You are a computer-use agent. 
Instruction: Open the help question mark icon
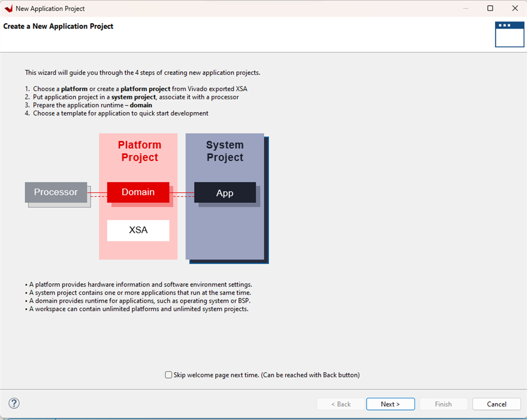[14, 403]
